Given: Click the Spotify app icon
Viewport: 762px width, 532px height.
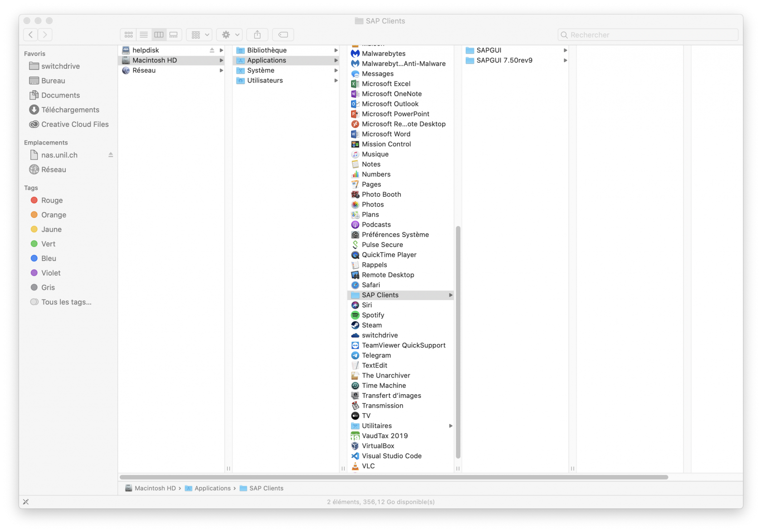Looking at the screenshot, I should pyautogui.click(x=355, y=315).
